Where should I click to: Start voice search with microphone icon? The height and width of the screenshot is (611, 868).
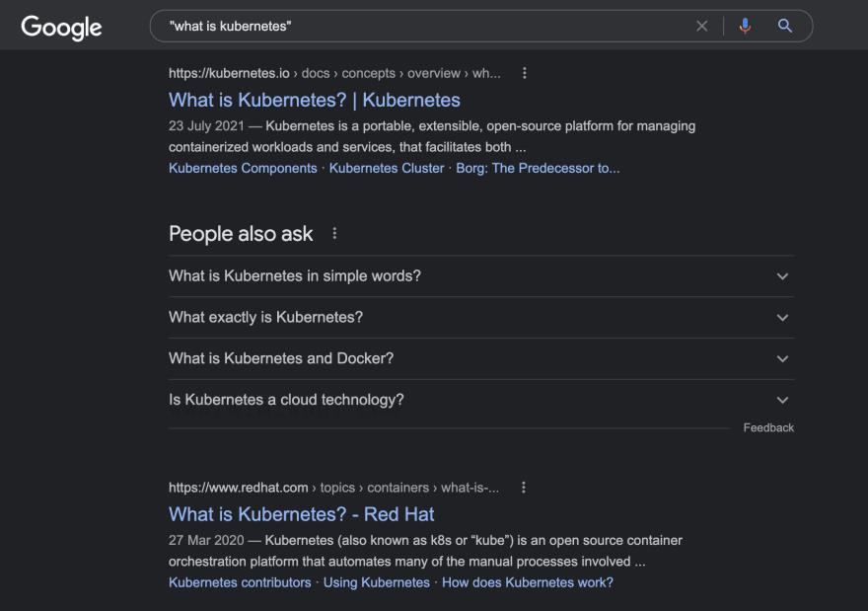pos(745,26)
